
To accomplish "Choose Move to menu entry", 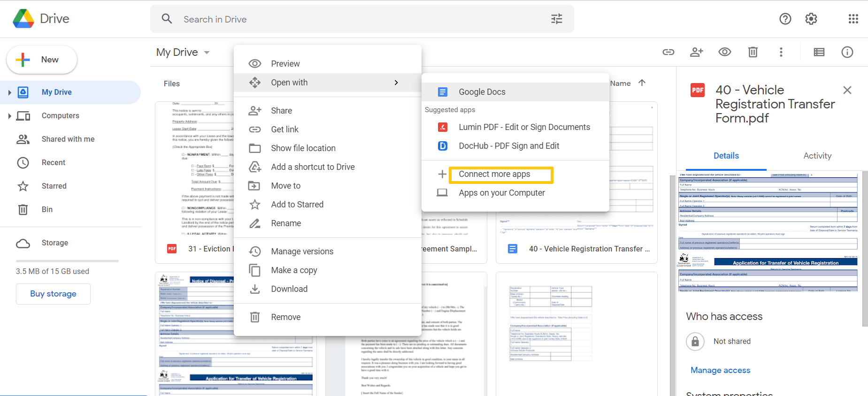I will [x=328, y=186].
